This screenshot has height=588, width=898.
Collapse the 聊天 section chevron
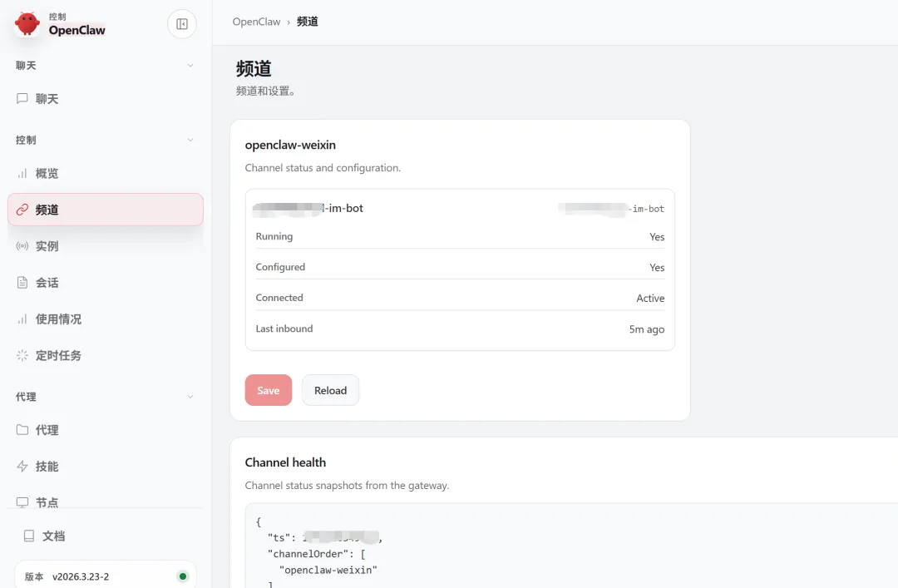pyautogui.click(x=190, y=66)
